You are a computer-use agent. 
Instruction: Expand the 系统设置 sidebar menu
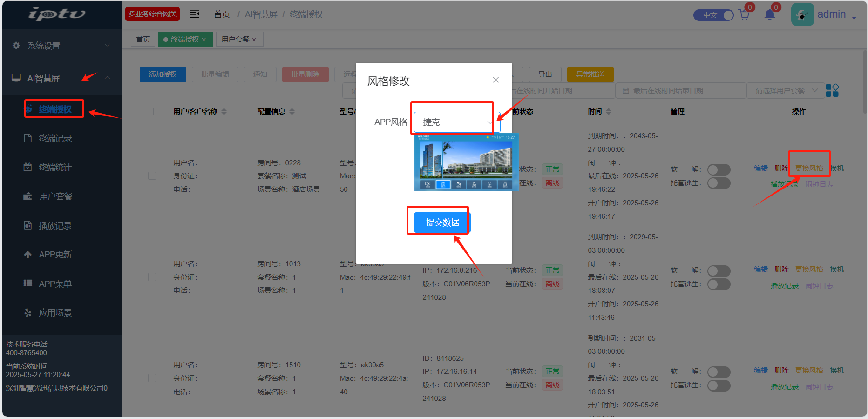tap(61, 46)
